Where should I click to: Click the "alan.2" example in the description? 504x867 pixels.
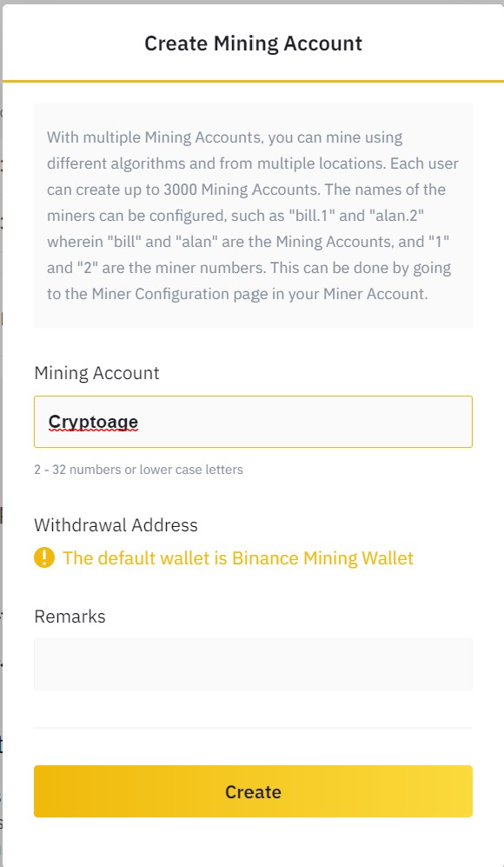point(397,216)
